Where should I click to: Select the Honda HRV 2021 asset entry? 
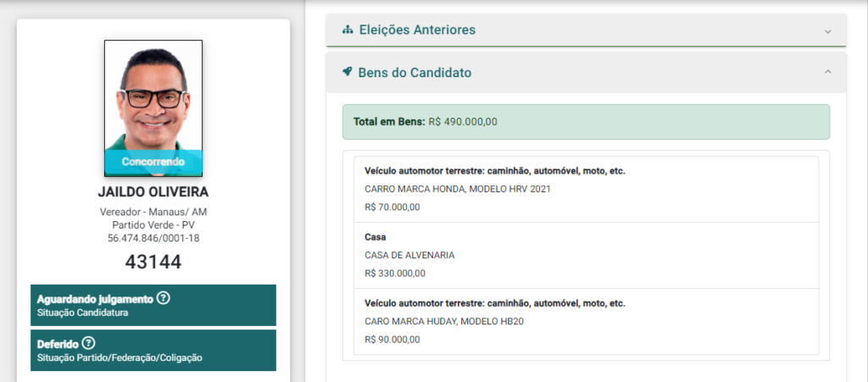coord(586,189)
